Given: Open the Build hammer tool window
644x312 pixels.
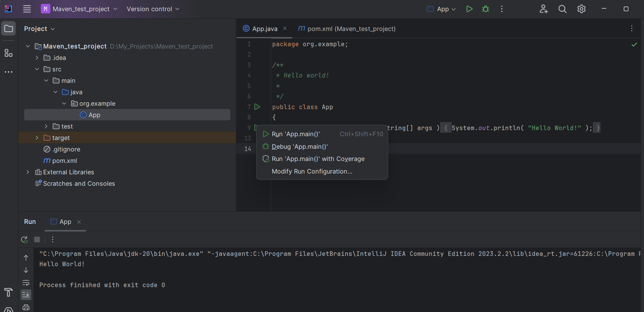Looking at the screenshot, I should tap(9, 292).
